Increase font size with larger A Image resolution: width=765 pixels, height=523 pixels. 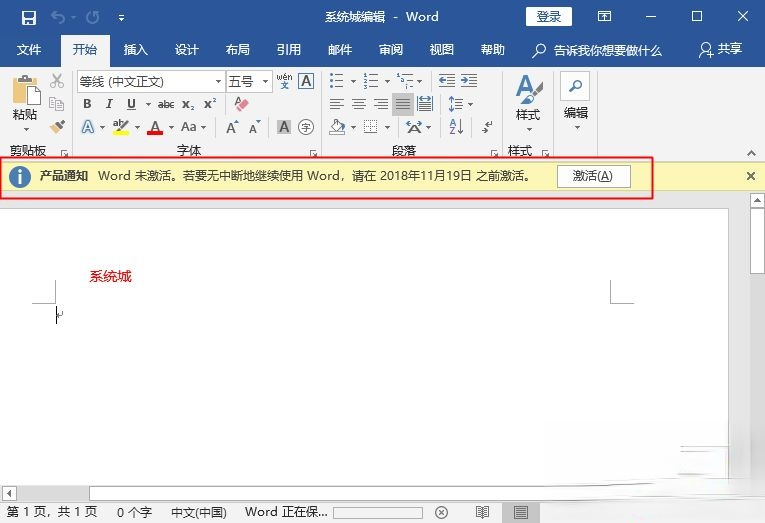(x=232, y=128)
